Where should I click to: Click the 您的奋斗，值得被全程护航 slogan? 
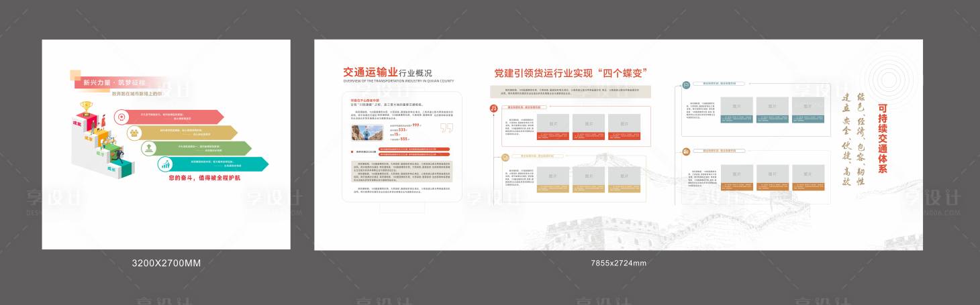click(x=204, y=178)
